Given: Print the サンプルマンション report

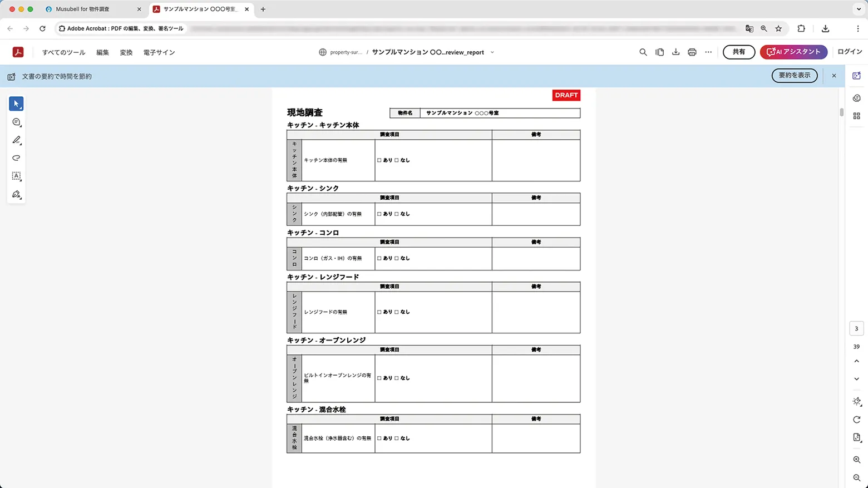Looking at the screenshot, I should [692, 52].
